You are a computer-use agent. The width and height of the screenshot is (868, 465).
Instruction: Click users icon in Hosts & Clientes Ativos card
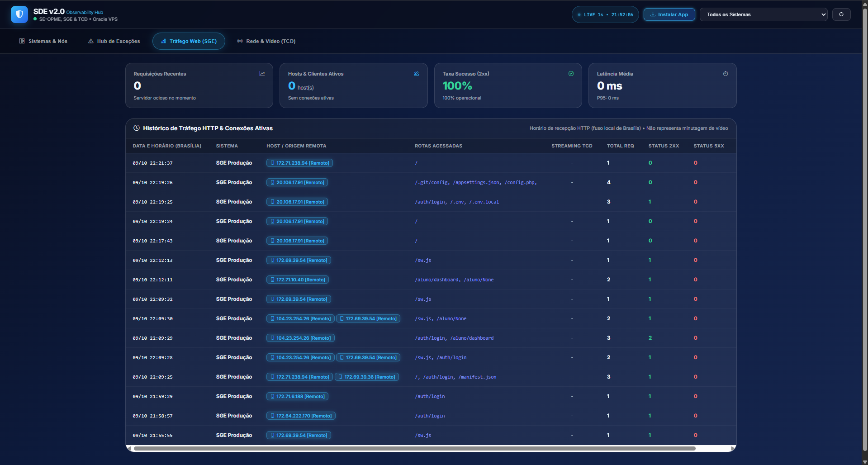point(417,74)
